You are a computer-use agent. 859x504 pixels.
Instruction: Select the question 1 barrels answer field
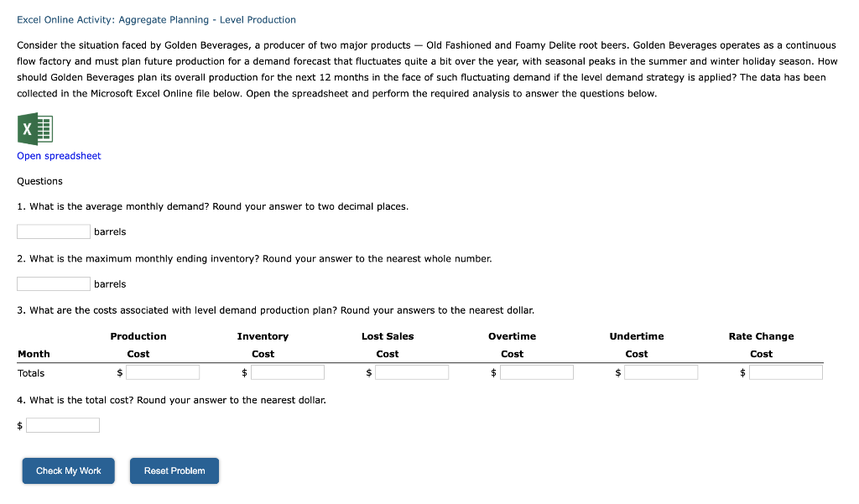(x=53, y=231)
